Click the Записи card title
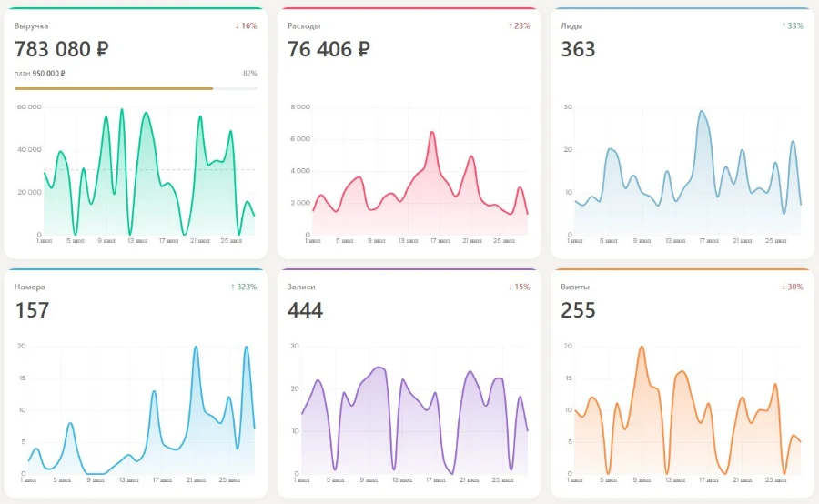 (301, 287)
